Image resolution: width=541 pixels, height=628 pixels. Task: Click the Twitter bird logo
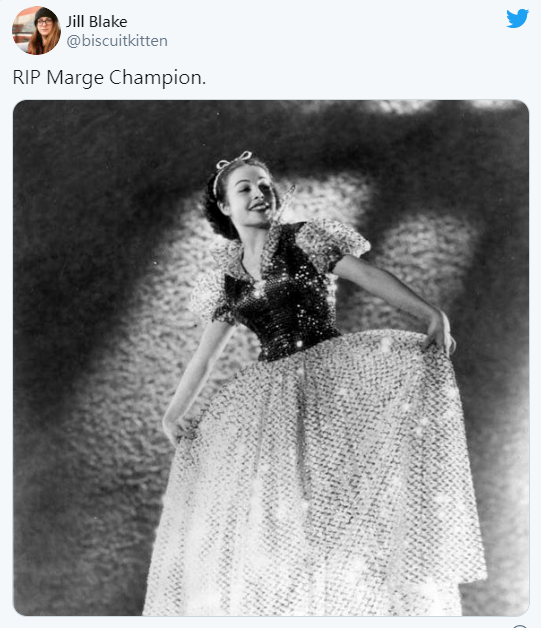click(x=517, y=18)
